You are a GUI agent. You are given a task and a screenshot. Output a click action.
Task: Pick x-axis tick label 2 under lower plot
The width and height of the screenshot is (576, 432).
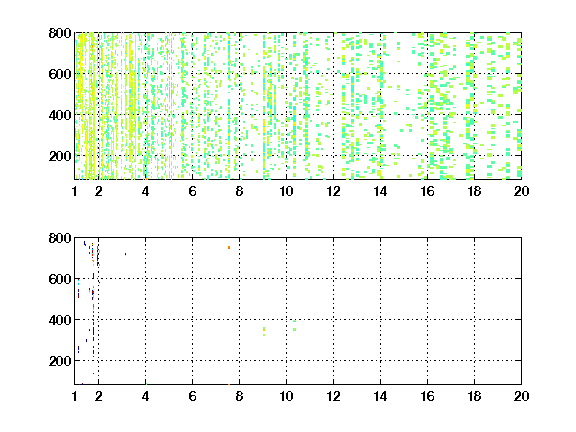[x=98, y=396]
